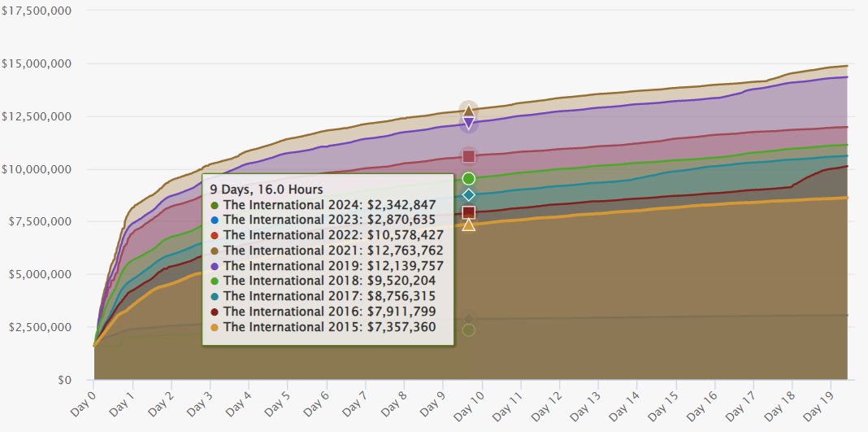
Task: Click the 'Day 7' x-axis label
Action: click(354, 404)
